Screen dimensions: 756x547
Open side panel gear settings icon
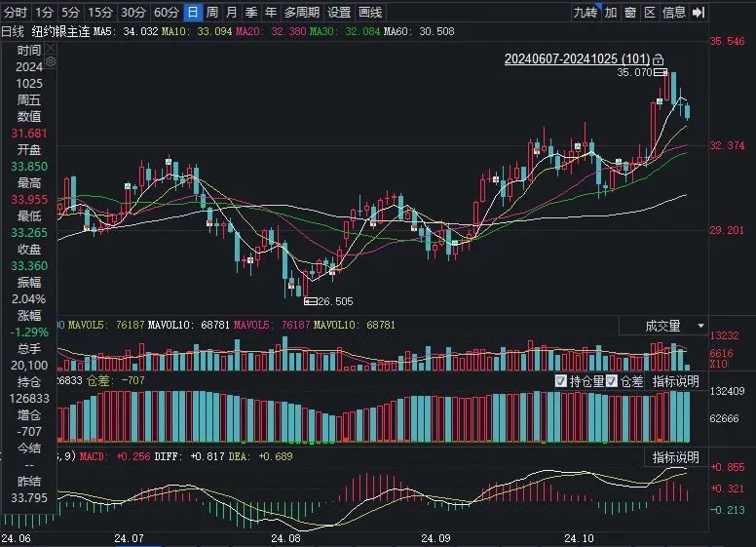point(51,61)
